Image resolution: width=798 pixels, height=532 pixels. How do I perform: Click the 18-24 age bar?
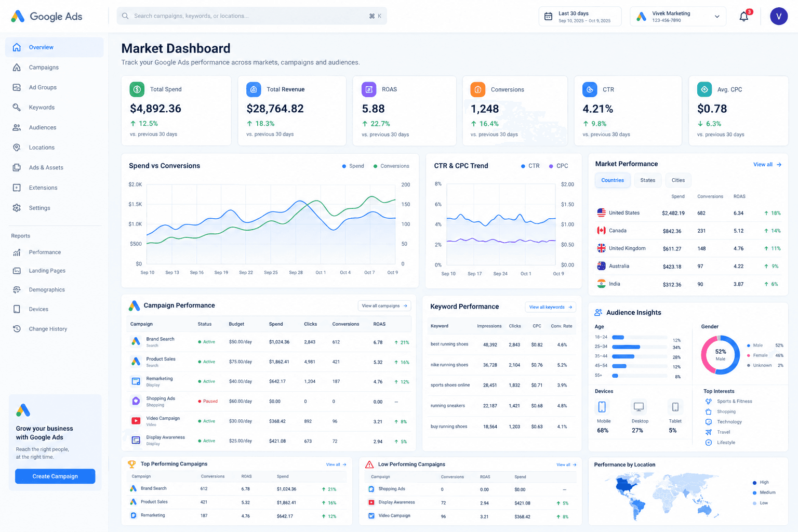pyautogui.click(x=640, y=337)
